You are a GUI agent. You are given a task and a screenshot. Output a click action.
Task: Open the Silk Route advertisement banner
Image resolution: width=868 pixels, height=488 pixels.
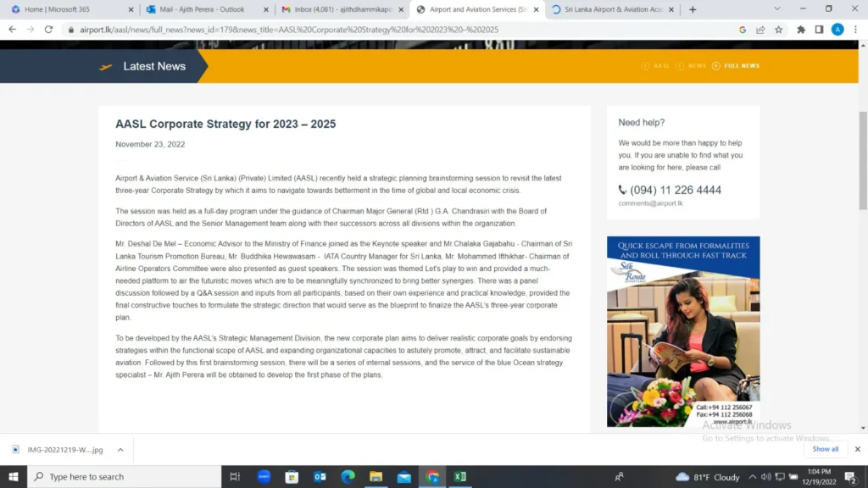tap(683, 330)
